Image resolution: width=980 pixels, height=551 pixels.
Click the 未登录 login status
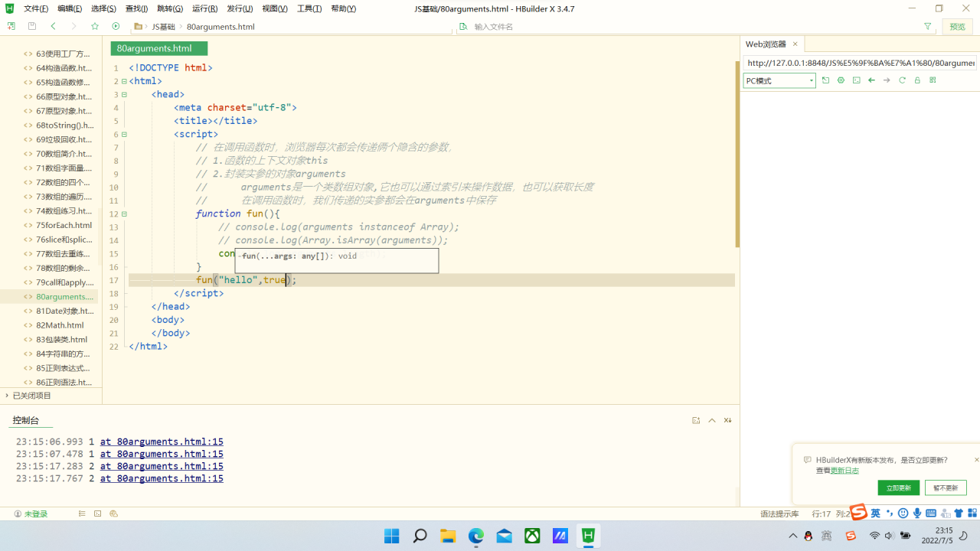click(31, 514)
